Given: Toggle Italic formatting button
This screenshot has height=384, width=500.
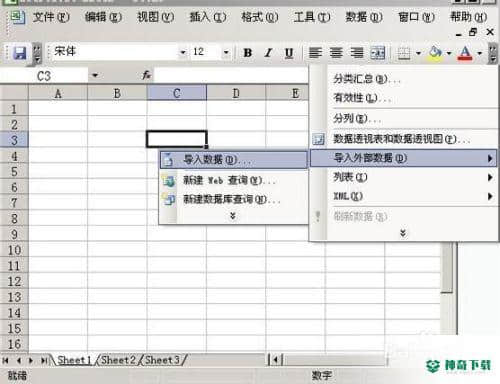Looking at the screenshot, I should pos(268,53).
